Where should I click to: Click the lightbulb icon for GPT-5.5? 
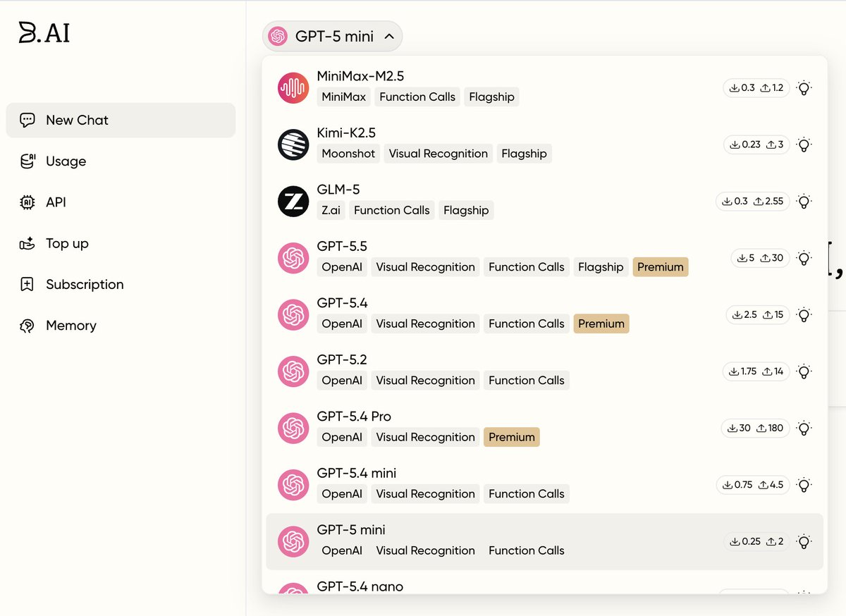[x=804, y=258]
